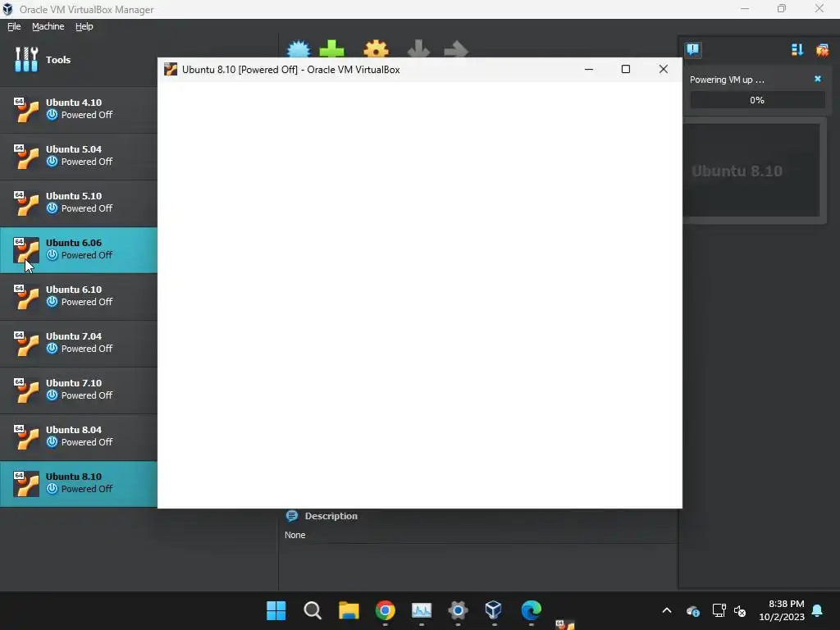Click Powered Off state icon under Ubuntu 5.04
The height and width of the screenshot is (630, 840).
(52, 162)
